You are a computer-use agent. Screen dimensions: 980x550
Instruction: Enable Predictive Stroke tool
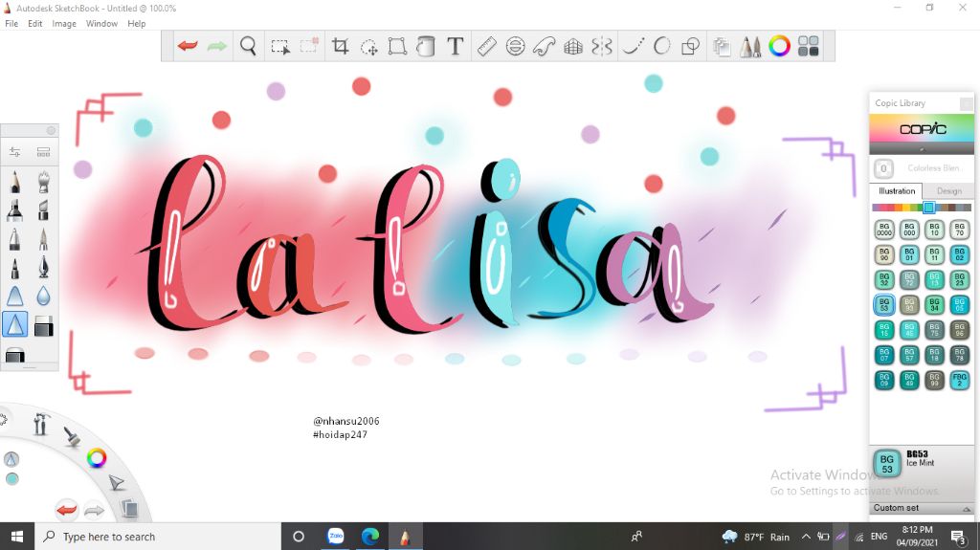[x=661, y=46]
